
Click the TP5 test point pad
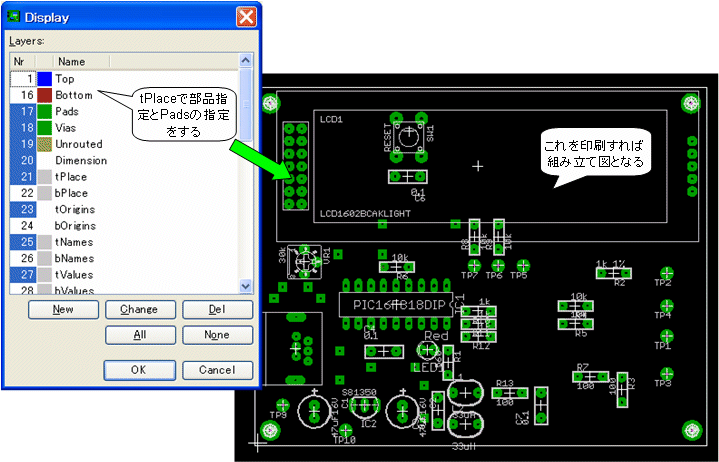click(523, 265)
